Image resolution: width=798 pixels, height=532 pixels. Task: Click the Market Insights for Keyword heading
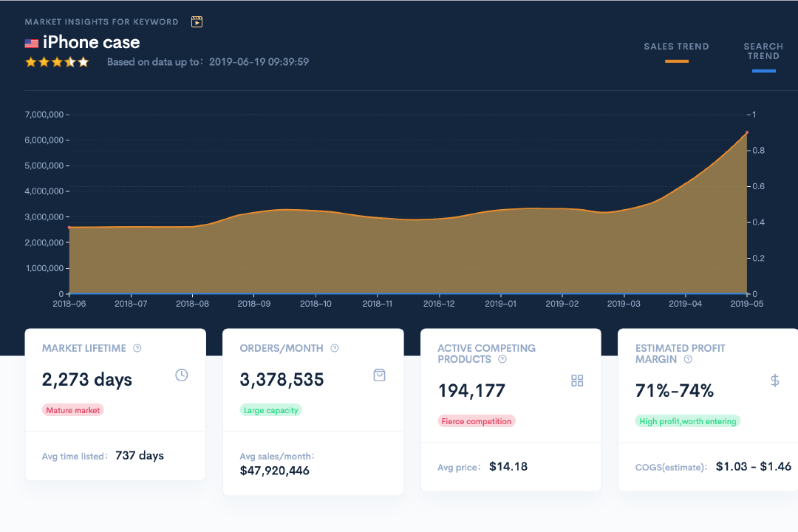102,22
